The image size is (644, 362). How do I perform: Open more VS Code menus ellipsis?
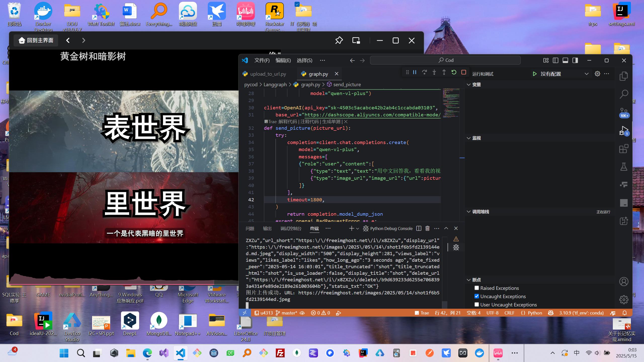coord(322,60)
